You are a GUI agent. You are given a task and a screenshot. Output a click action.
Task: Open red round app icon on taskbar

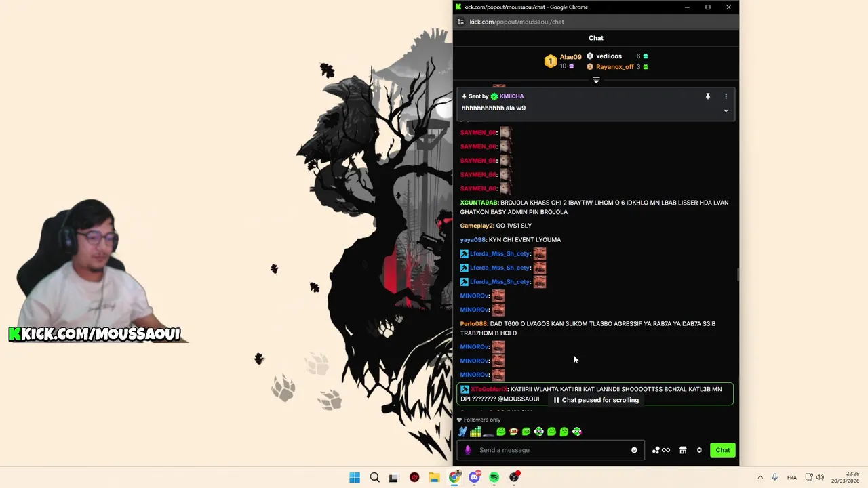[x=414, y=477]
